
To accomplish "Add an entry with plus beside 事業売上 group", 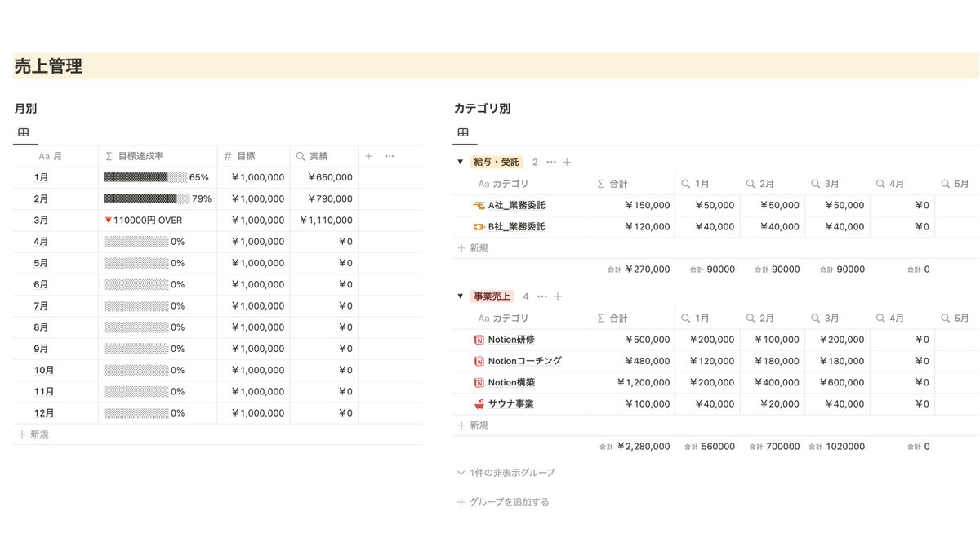I will (x=558, y=296).
